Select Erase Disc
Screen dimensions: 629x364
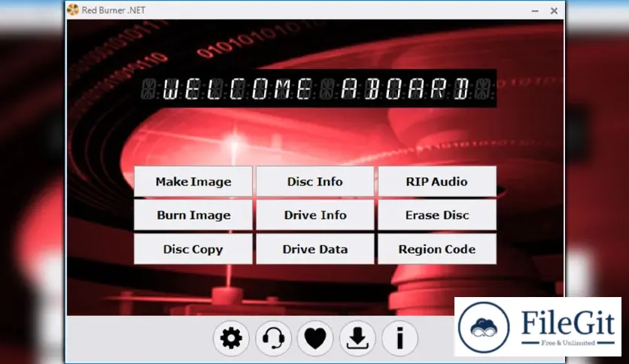(x=437, y=215)
